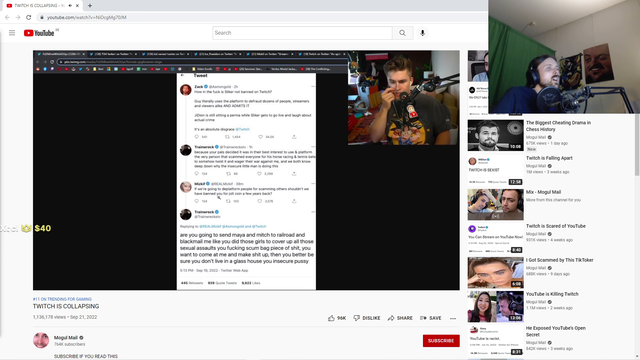Viewport: 640px width, 360px height.
Task: Open He Exposed YouTube's Open Secret video
Action: [x=556, y=331]
